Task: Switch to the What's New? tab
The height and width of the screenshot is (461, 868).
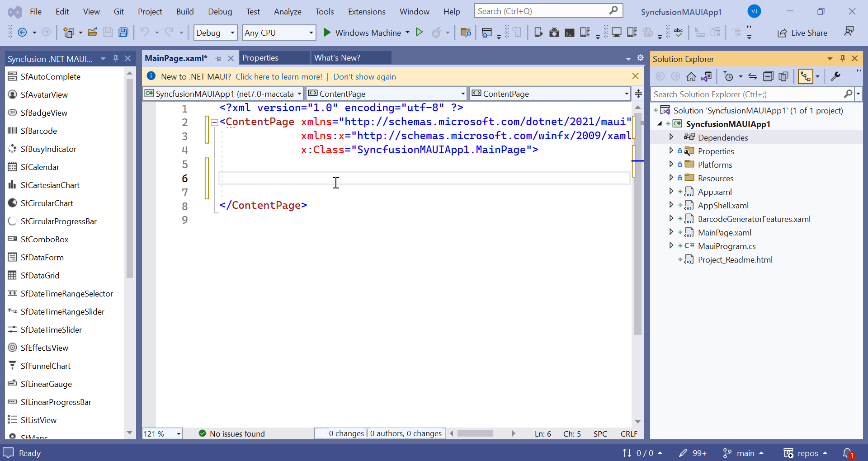Action: pos(337,58)
